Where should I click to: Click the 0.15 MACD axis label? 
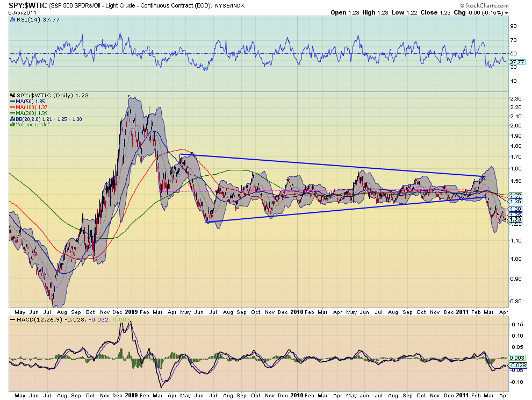coord(517,325)
